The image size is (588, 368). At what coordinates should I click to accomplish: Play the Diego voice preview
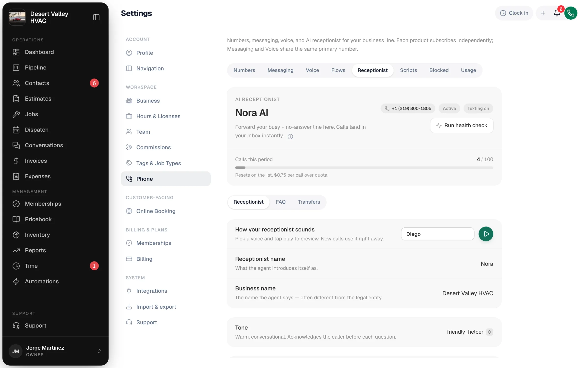coord(486,234)
